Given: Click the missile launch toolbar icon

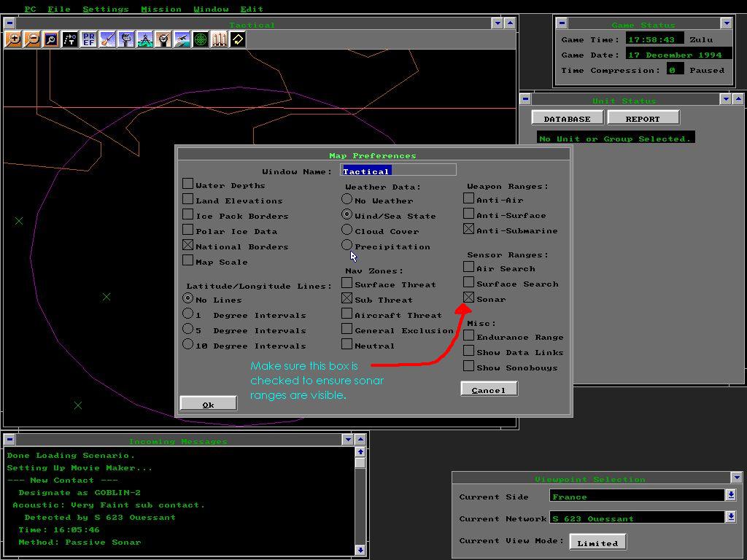Looking at the screenshot, I should (107, 39).
